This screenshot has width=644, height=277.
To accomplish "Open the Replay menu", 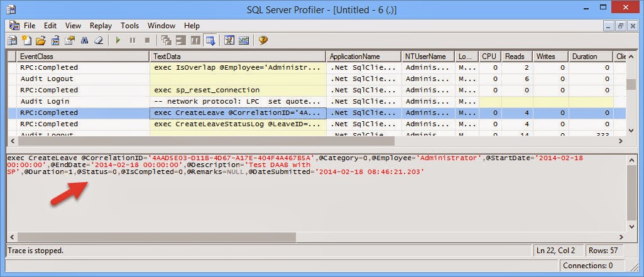I will tap(101, 26).
